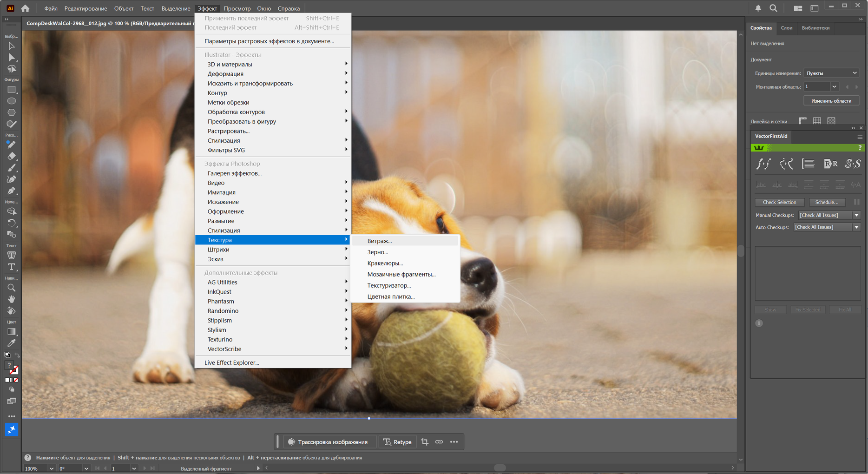Viewport: 868px width, 474px height.
Task: Select the Zoom magnifier tool
Action: (12, 288)
